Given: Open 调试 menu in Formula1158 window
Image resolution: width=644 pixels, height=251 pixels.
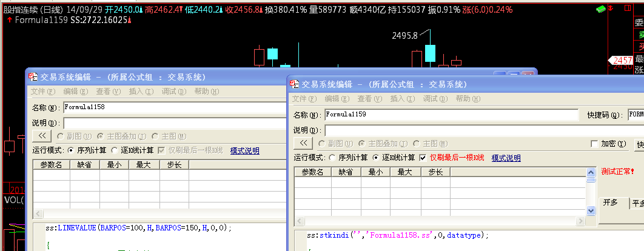Looking at the screenshot, I should coord(174,91).
